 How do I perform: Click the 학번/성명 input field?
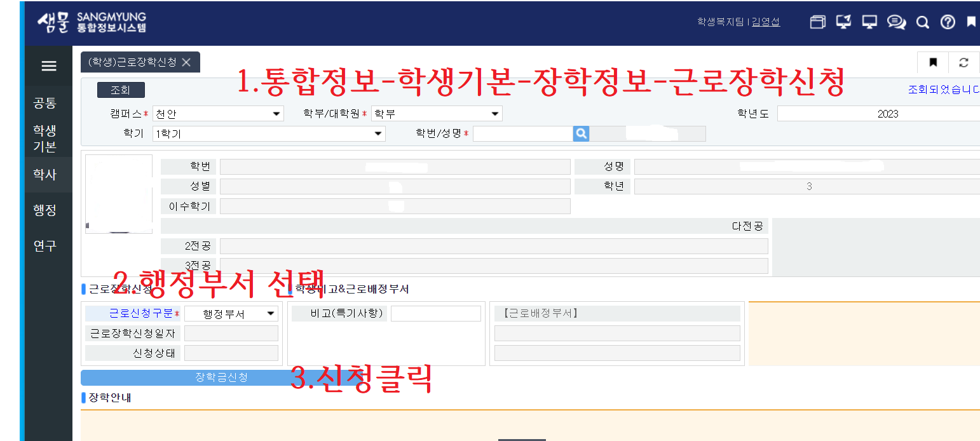[x=523, y=133]
